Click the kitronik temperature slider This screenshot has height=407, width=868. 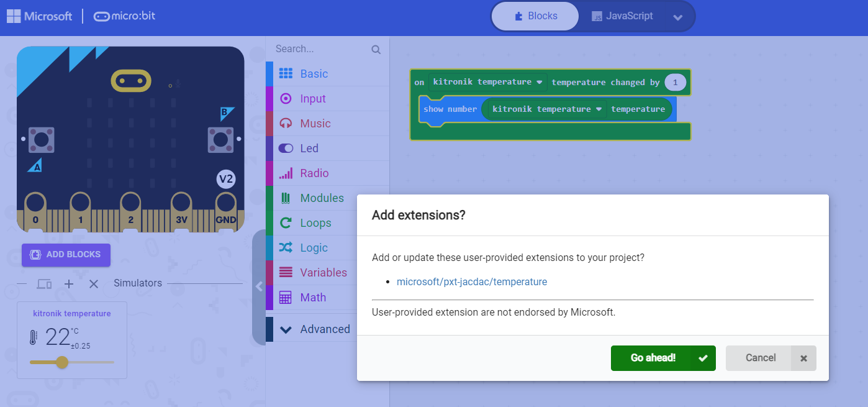tap(61, 362)
